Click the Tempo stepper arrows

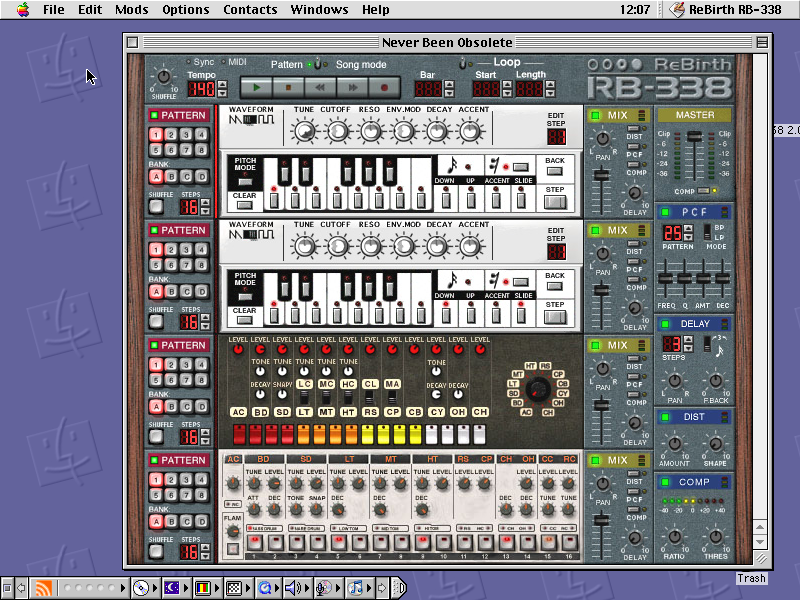(222, 89)
